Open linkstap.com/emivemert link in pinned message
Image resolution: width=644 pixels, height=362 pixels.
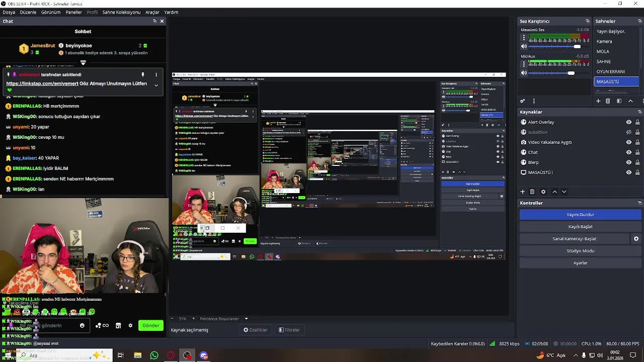43,83
